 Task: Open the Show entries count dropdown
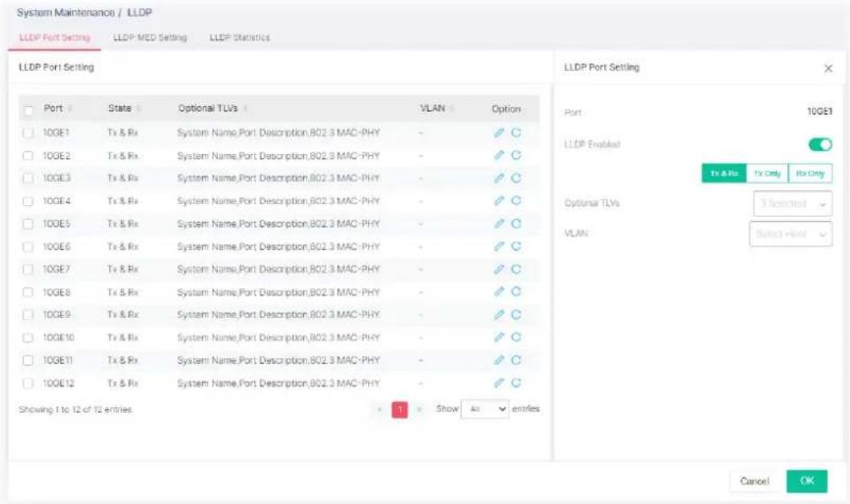coord(485,408)
